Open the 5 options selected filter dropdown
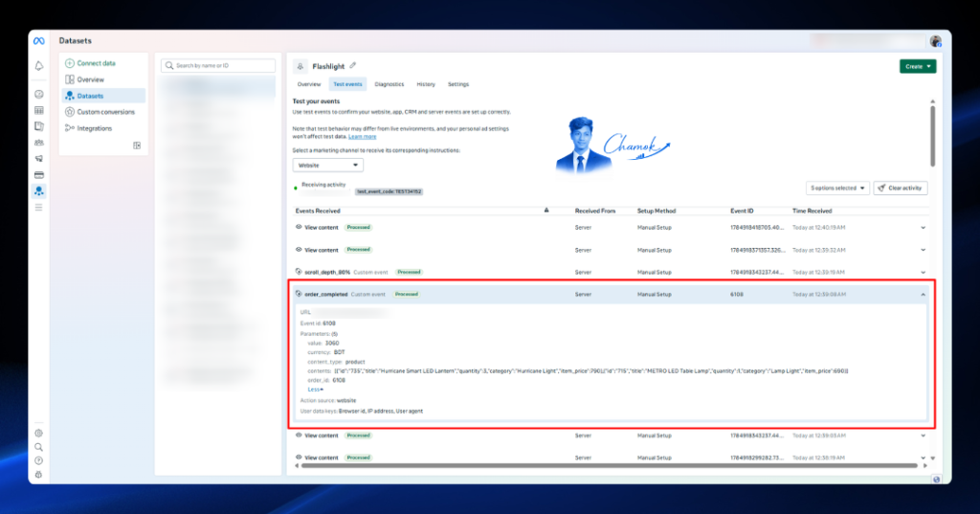The image size is (980, 514). click(x=837, y=189)
